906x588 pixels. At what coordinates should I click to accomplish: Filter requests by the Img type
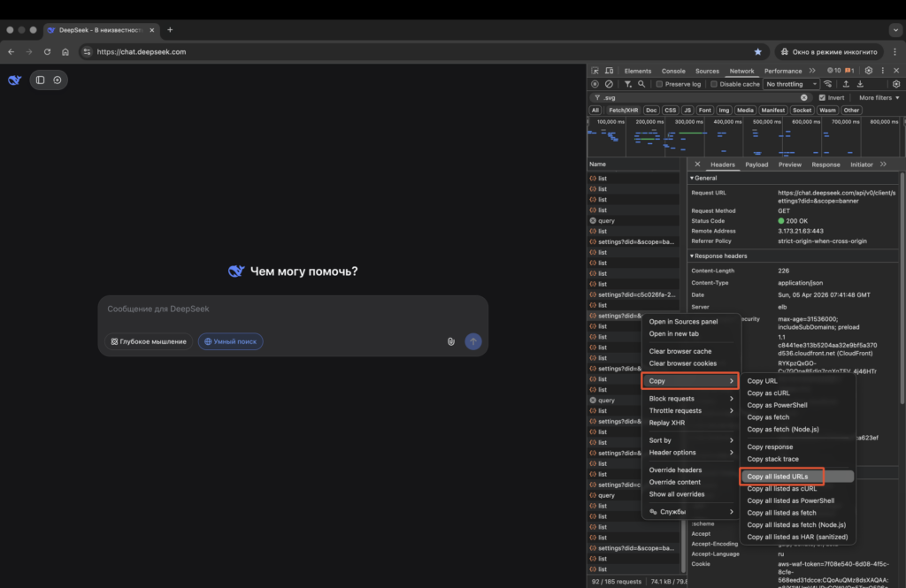(x=724, y=111)
